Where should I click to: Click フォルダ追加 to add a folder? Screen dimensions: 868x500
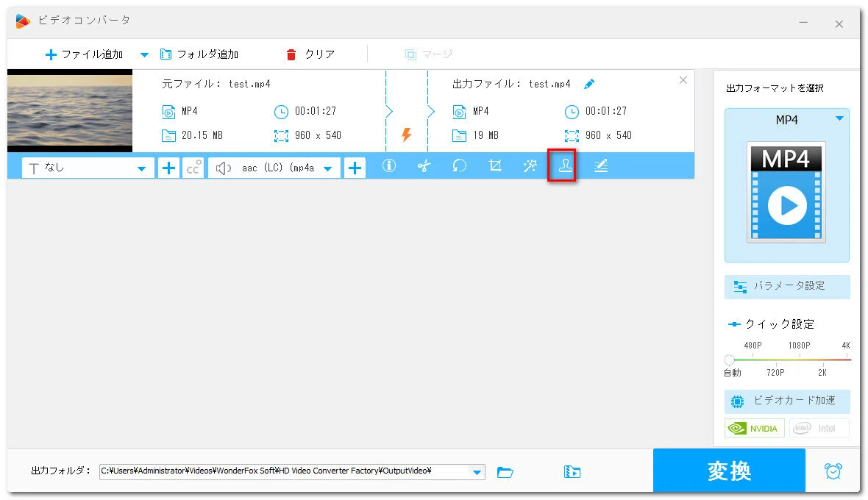(x=199, y=54)
